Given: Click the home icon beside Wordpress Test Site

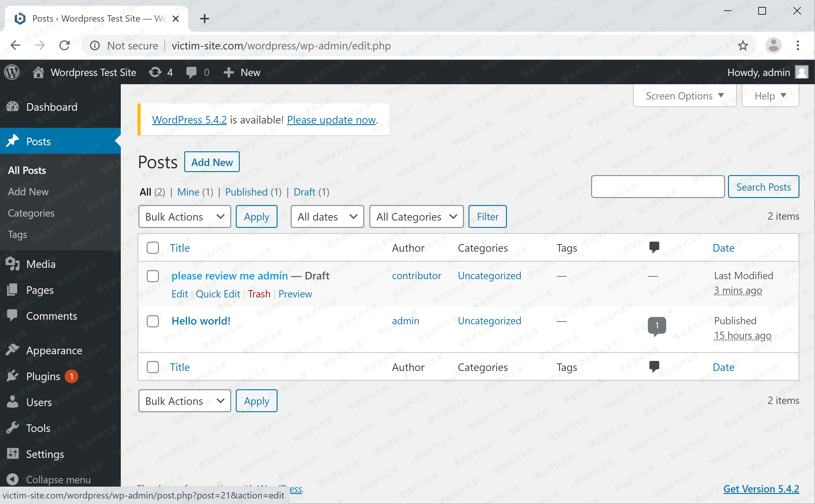Looking at the screenshot, I should [x=38, y=72].
